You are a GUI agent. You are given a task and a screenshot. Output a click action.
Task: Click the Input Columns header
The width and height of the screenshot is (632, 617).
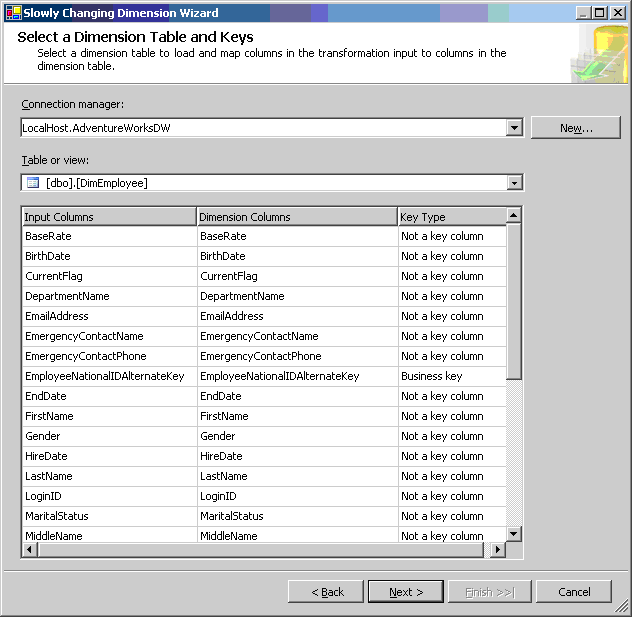pyautogui.click(x=109, y=217)
